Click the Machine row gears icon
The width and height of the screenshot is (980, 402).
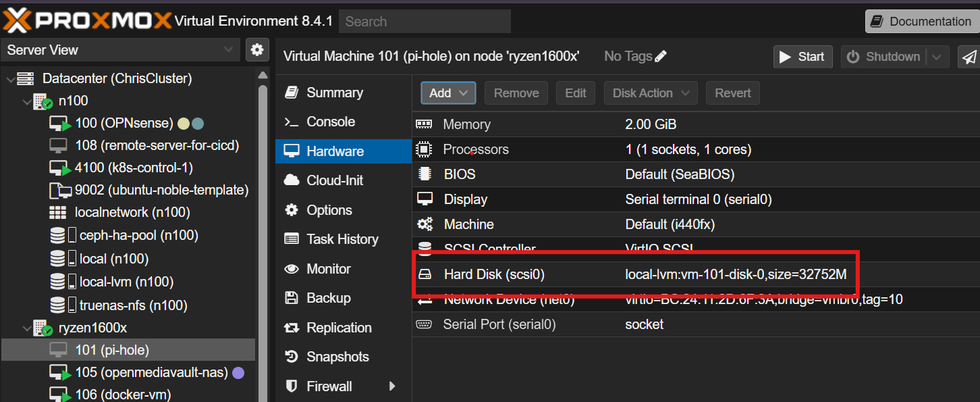tap(425, 224)
